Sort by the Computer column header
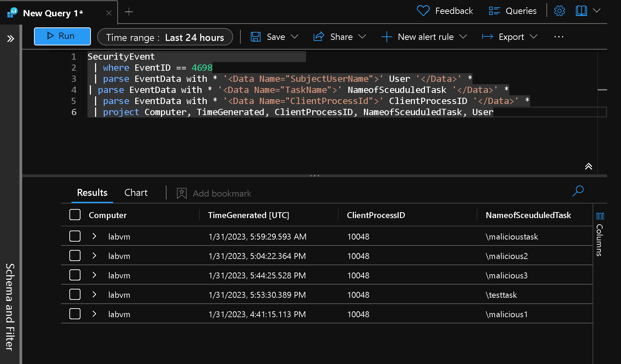The width and height of the screenshot is (621, 364). click(x=108, y=215)
